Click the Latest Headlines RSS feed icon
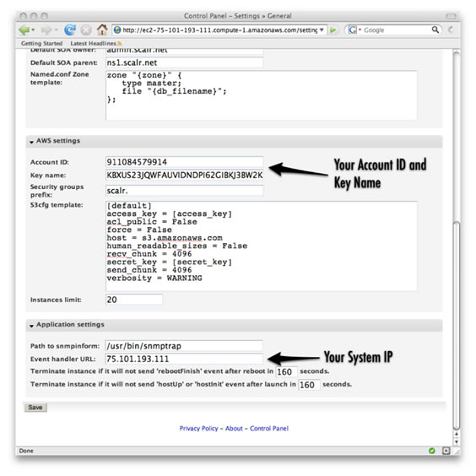The width and height of the screenshot is (476, 476). coord(119,43)
